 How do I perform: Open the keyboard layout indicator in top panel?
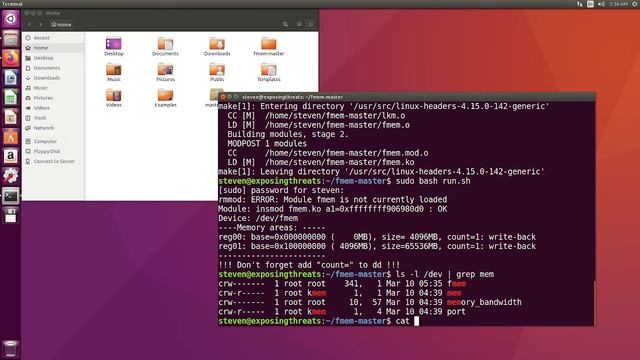(590, 4)
